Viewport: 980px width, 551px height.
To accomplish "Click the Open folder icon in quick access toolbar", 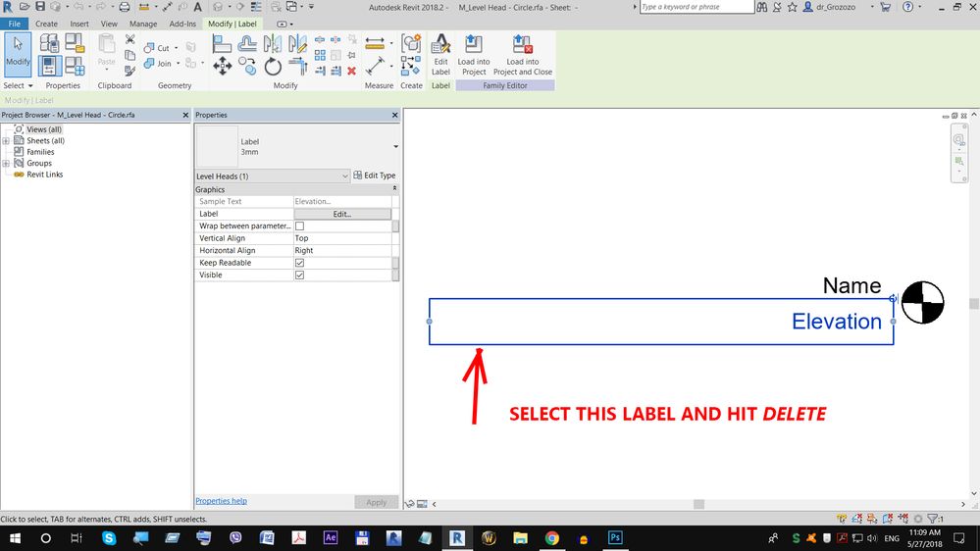I will (25, 7).
